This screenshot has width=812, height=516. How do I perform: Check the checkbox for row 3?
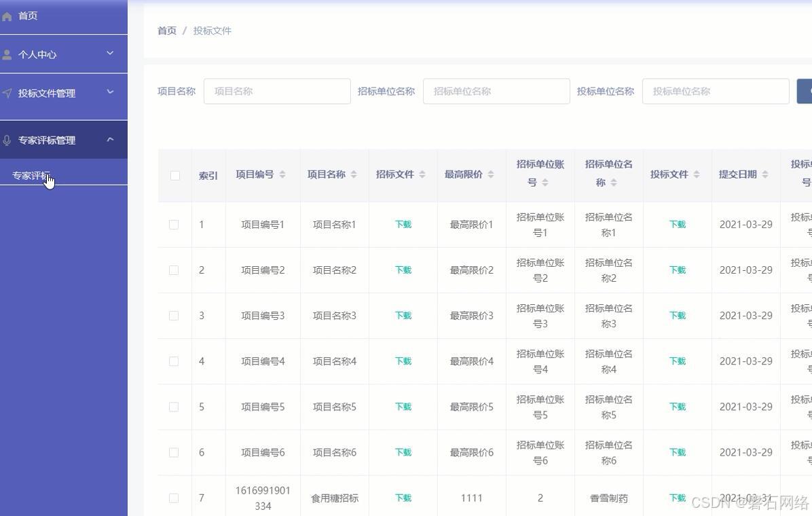[174, 316]
